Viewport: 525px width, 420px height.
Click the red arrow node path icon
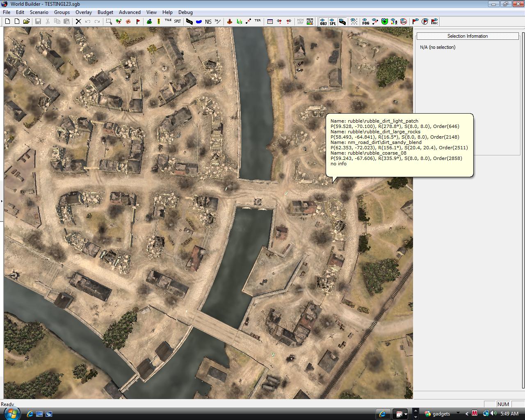[x=248, y=21]
